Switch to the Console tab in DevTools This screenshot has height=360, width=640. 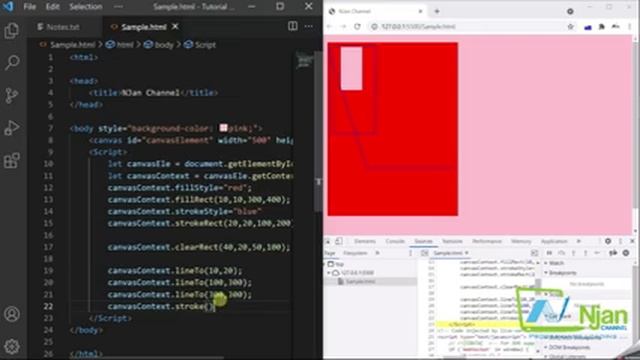tap(395, 241)
